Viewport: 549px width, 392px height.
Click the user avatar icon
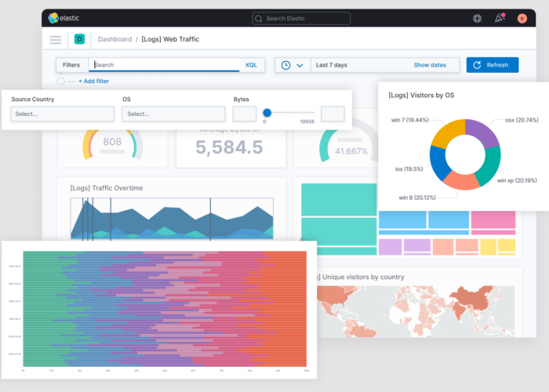pyautogui.click(x=522, y=18)
